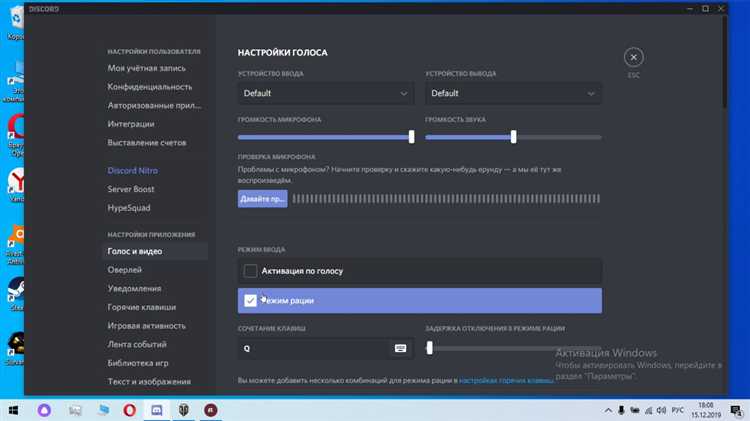Open 'Библиотека игр' settings
Screen dimensions: 750x421
tap(138, 363)
